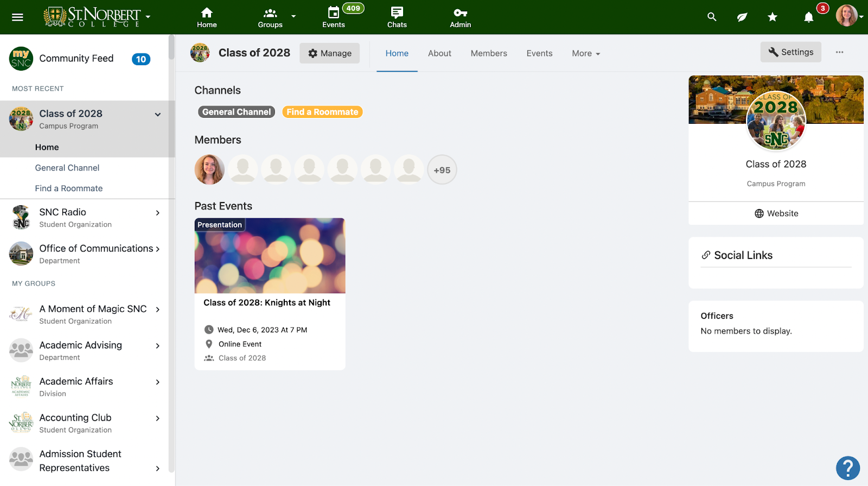The width and height of the screenshot is (868, 486).
Task: Switch to the About tab
Action: pyautogui.click(x=439, y=53)
